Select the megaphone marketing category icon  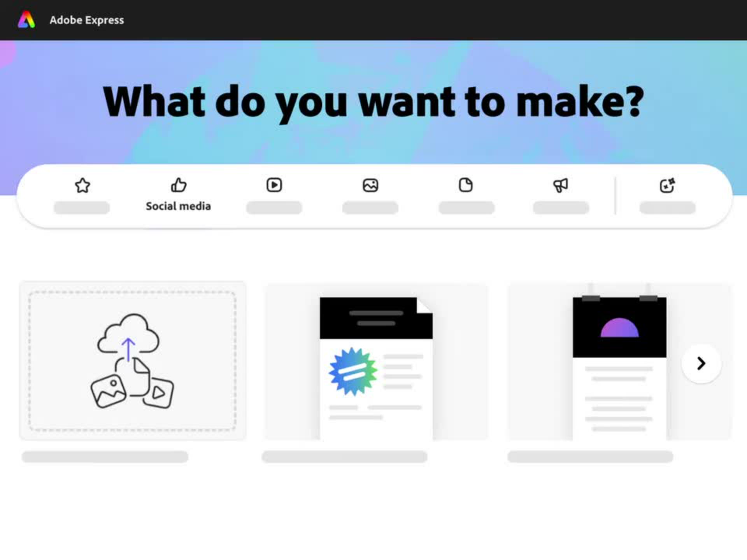[561, 185]
